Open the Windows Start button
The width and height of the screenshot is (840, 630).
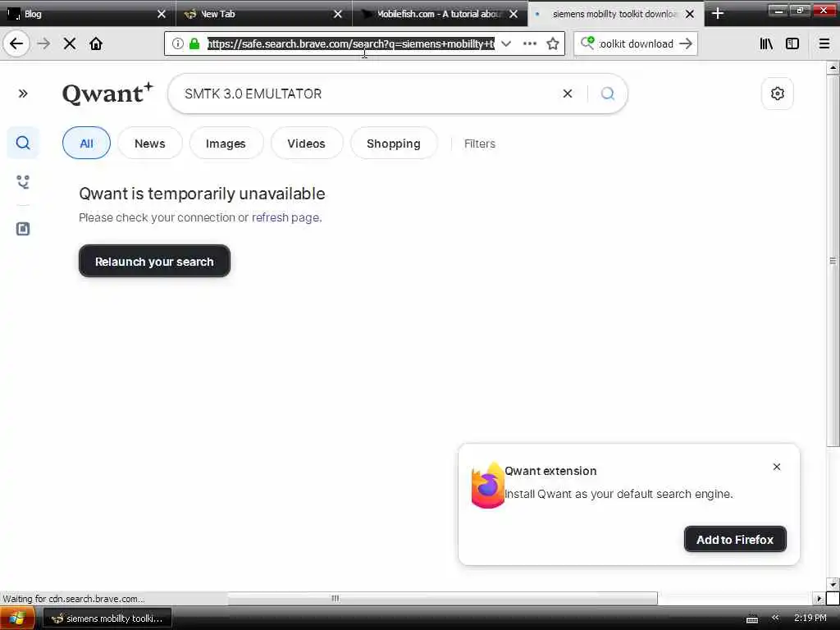pos(17,619)
